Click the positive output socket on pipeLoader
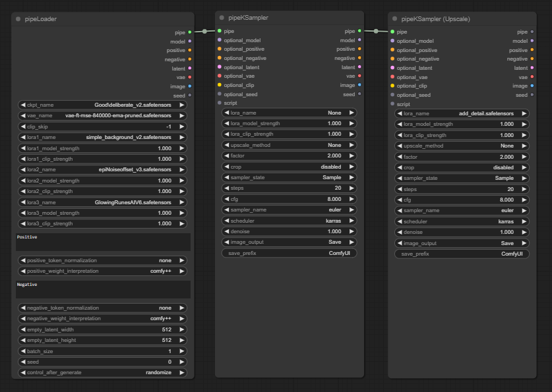This screenshot has width=552, height=392. (190, 50)
